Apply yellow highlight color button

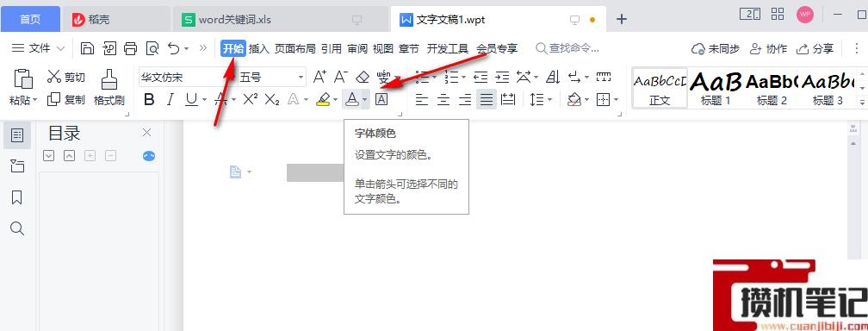click(x=323, y=100)
